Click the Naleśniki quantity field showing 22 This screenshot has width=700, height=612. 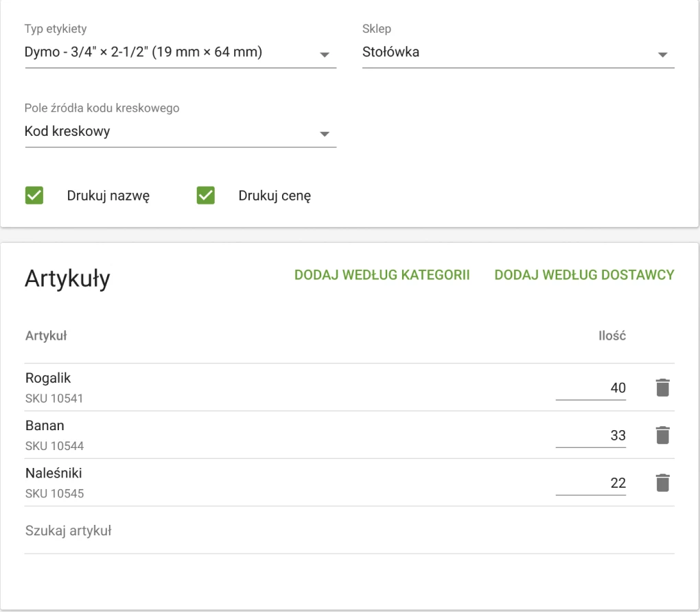590,483
